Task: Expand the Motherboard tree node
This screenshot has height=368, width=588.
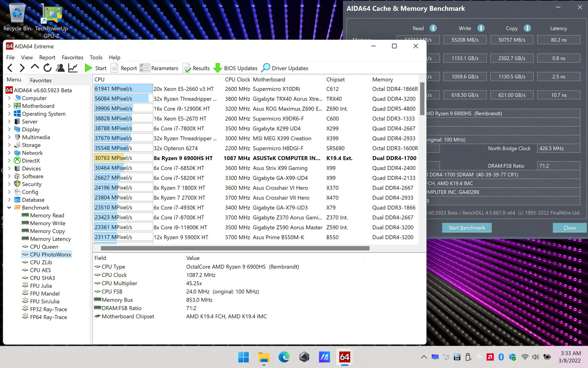Action: coord(9,106)
